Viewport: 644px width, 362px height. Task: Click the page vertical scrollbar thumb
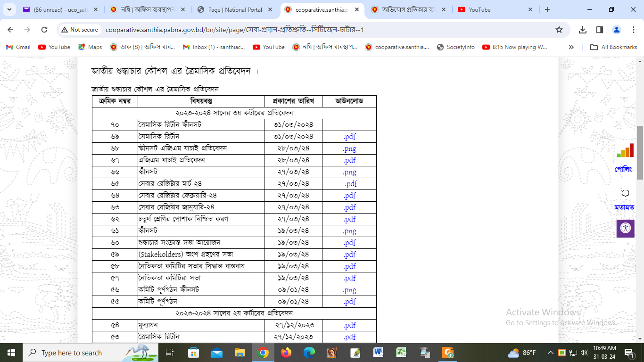tap(640, 153)
